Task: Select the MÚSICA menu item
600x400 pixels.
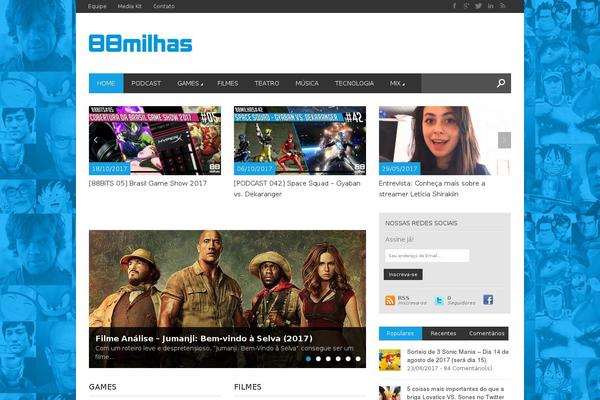Action: (307, 83)
